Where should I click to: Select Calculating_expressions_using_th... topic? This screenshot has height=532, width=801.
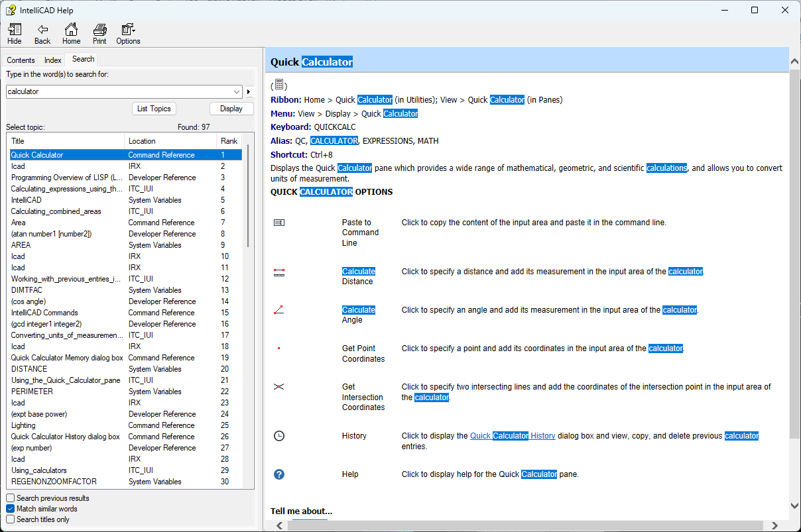(125, 189)
